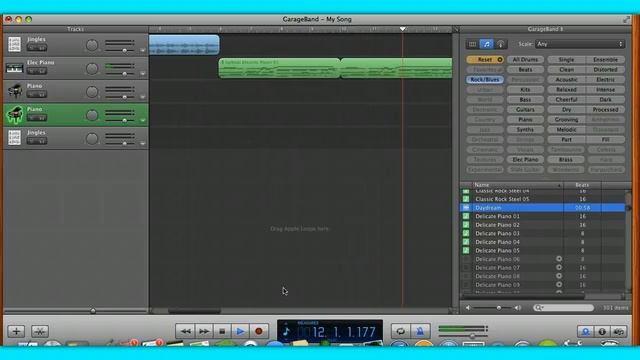Click the Elec Piano track pan knob
The height and width of the screenshot is (360, 640).
(92, 69)
